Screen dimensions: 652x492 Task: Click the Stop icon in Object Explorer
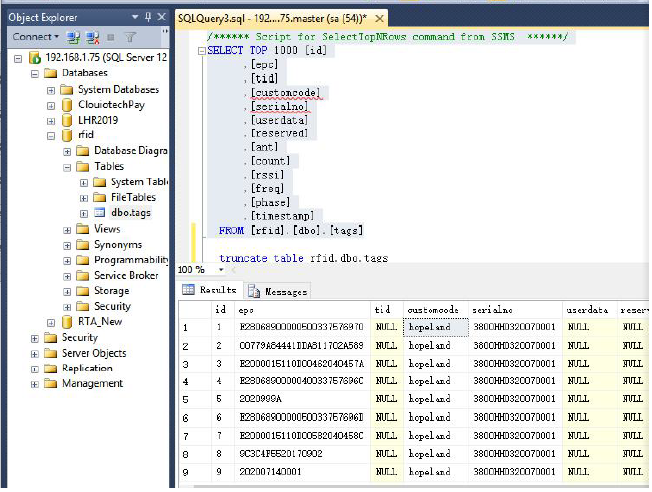click(x=111, y=37)
